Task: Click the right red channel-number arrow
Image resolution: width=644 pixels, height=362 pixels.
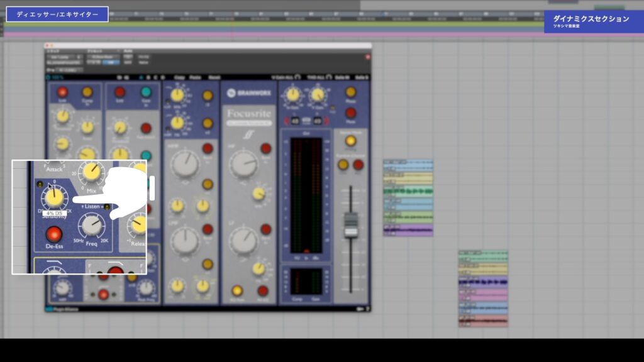Action: click(x=326, y=121)
